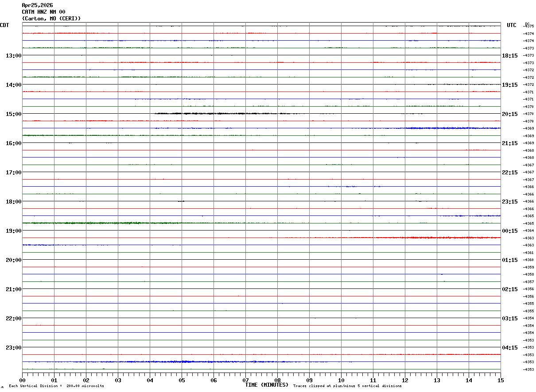
Task: Click minute tick label '14' on the time axis
Action: (x=469, y=380)
